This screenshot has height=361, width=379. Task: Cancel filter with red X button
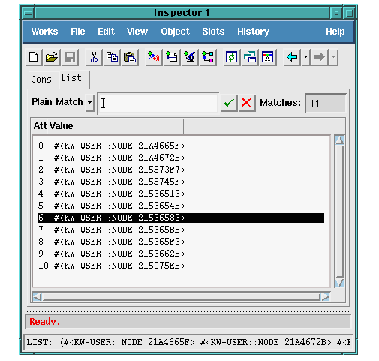tap(247, 103)
